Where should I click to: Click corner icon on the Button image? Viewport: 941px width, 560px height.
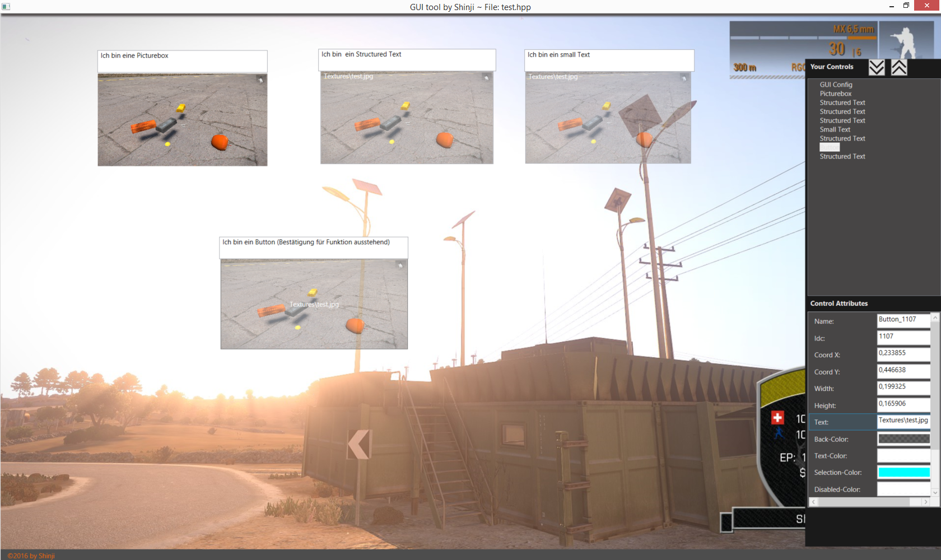[400, 265]
